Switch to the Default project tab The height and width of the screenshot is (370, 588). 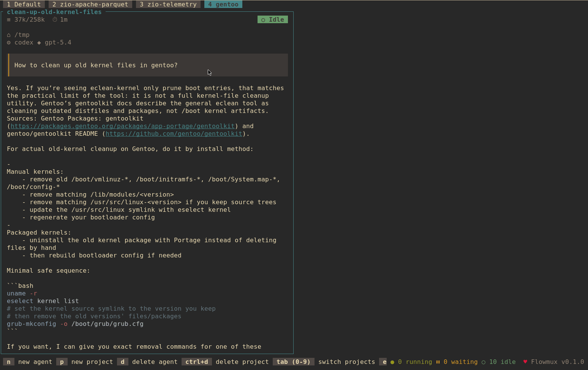tap(24, 5)
